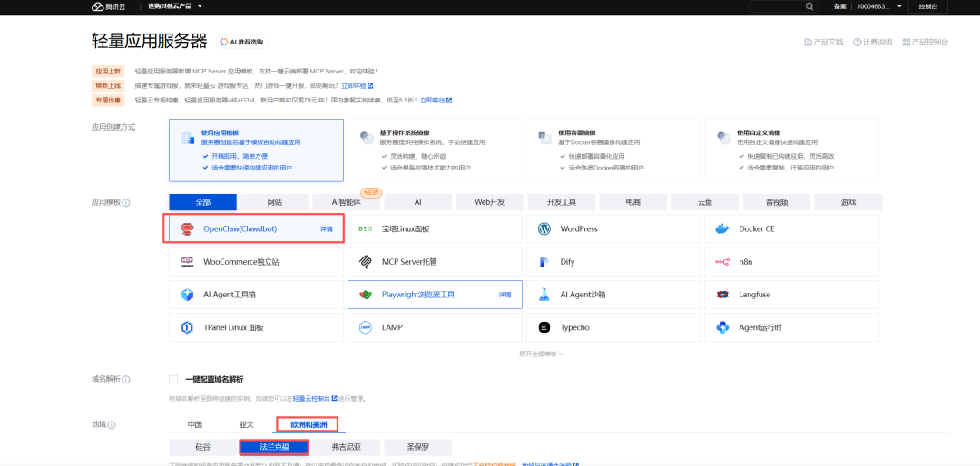Open 产品控制台 grid icon link

coord(906,42)
